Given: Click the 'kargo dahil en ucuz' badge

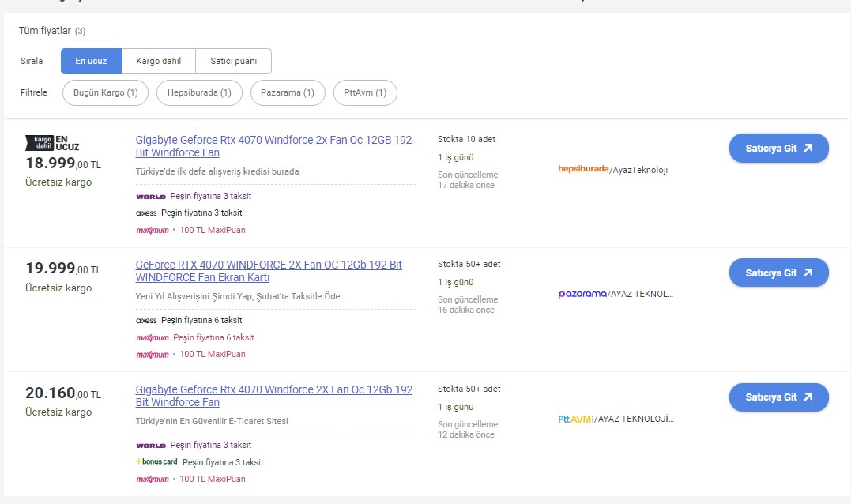Looking at the screenshot, I should click(x=52, y=142).
